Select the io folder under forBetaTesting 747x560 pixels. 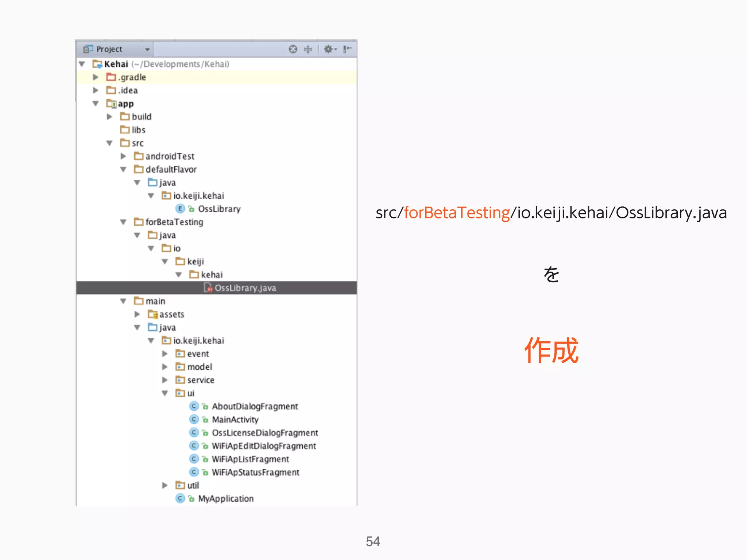coord(177,248)
